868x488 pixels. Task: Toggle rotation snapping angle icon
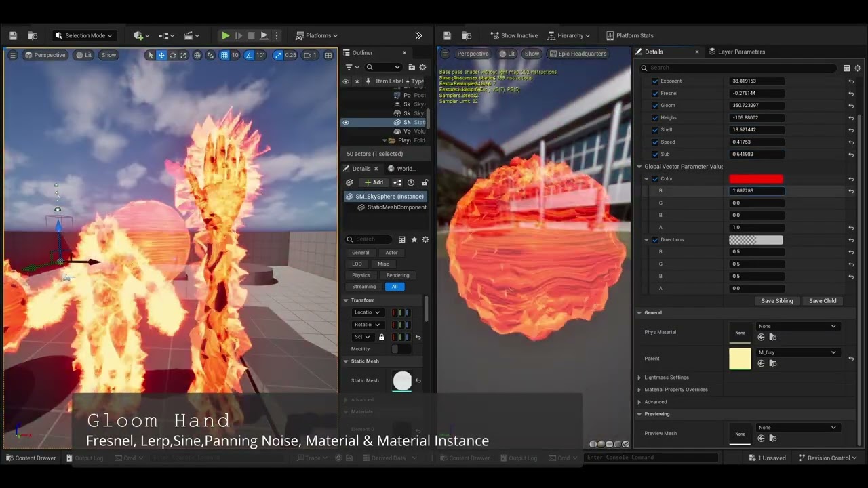[x=249, y=55]
